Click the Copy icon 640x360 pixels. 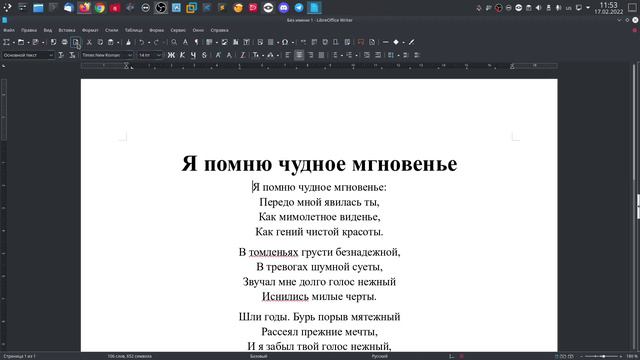[100, 42]
